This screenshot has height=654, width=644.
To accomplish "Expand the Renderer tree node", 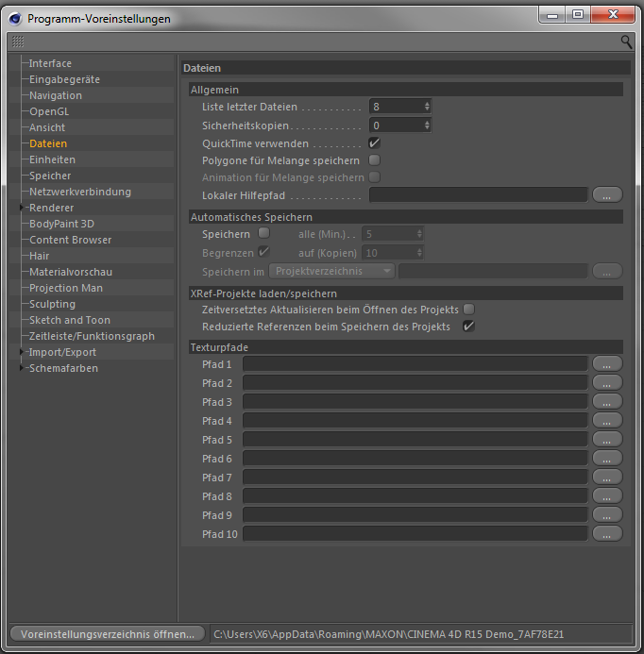I will tap(22, 208).
